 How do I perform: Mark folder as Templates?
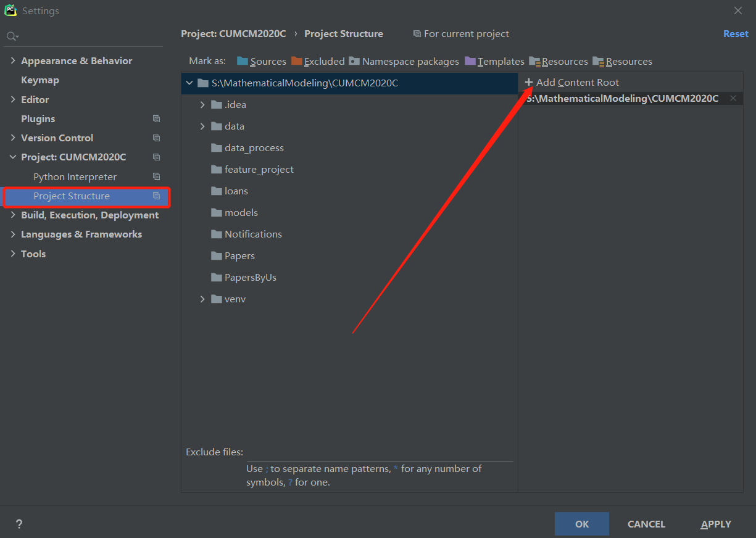pyautogui.click(x=494, y=61)
